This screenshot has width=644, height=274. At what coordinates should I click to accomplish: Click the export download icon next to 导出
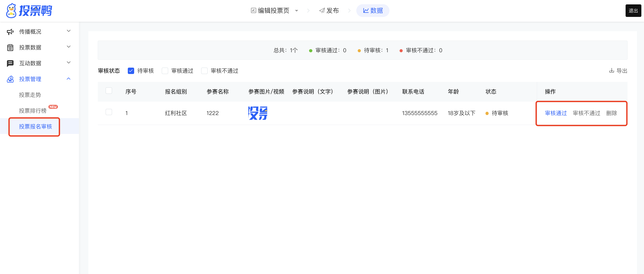click(612, 71)
